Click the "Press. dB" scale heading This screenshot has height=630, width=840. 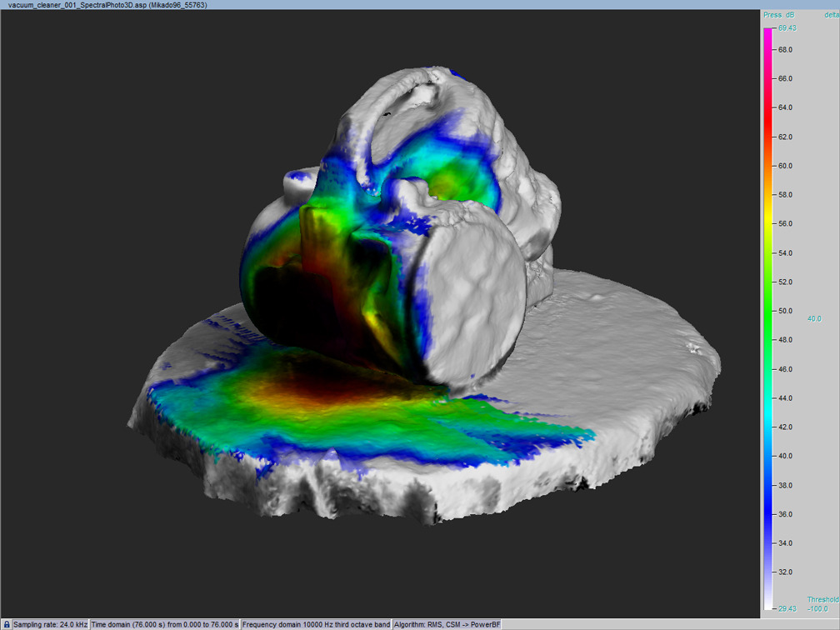(779, 15)
